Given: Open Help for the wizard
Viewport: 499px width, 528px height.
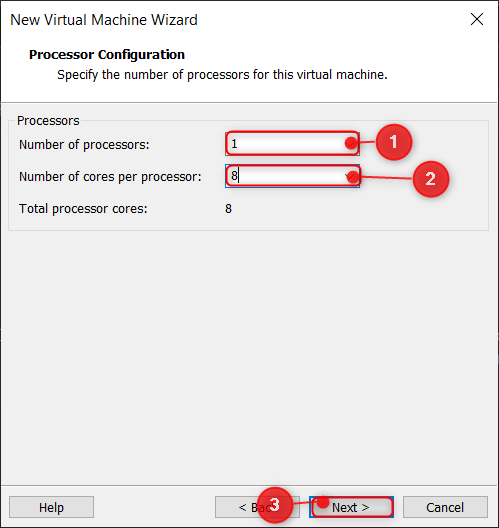Looking at the screenshot, I should (x=51, y=507).
